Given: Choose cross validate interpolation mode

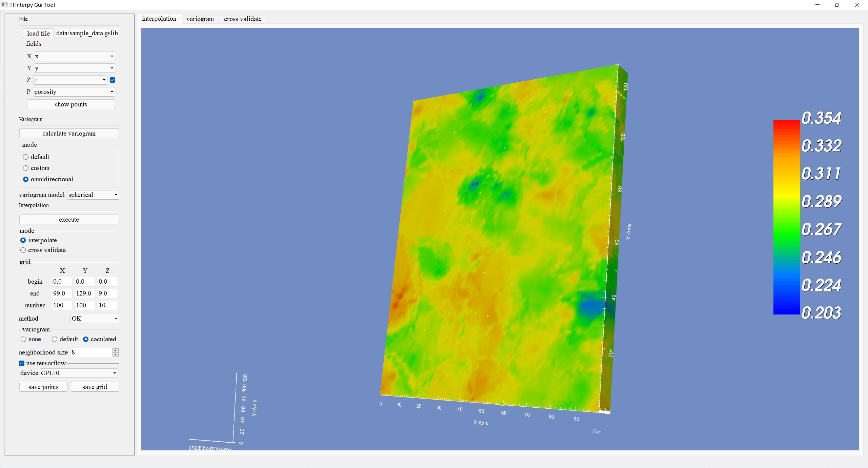Looking at the screenshot, I should tap(23, 250).
